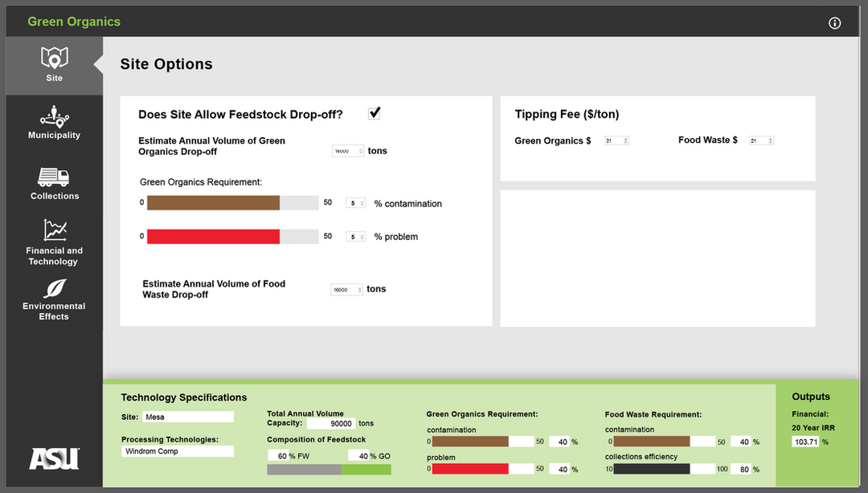Click the info icon in header
The height and width of the screenshot is (493, 868).
[x=834, y=23]
